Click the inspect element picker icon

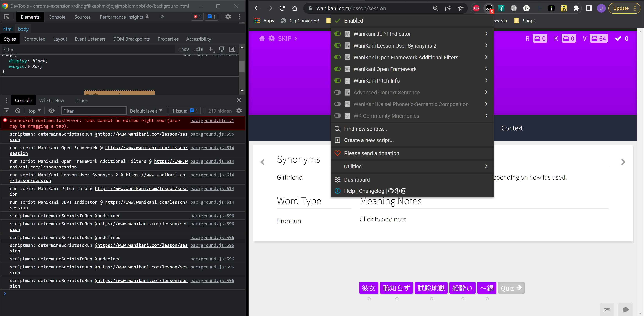point(7,17)
